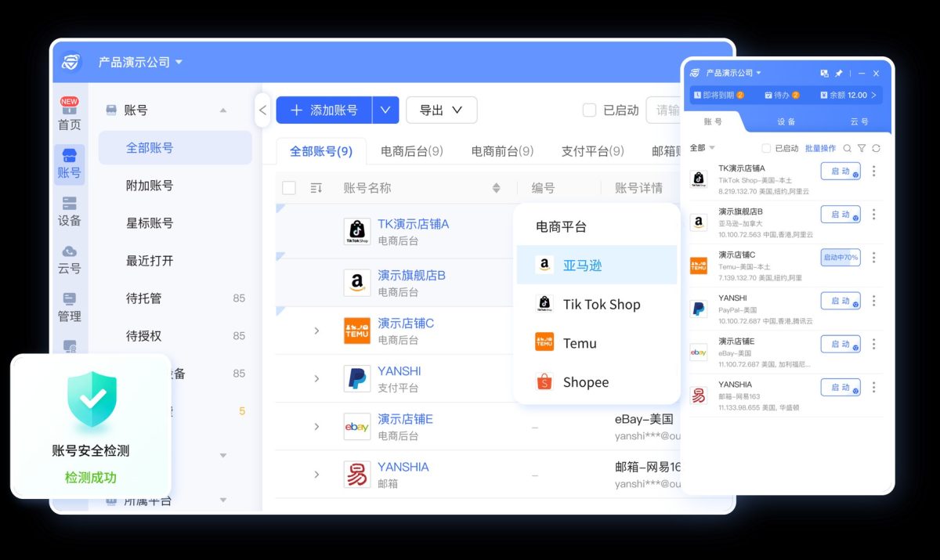This screenshot has height=560, width=940.
Task: Click the eBay logo of 演示店铺E in main table
Action: point(357,427)
